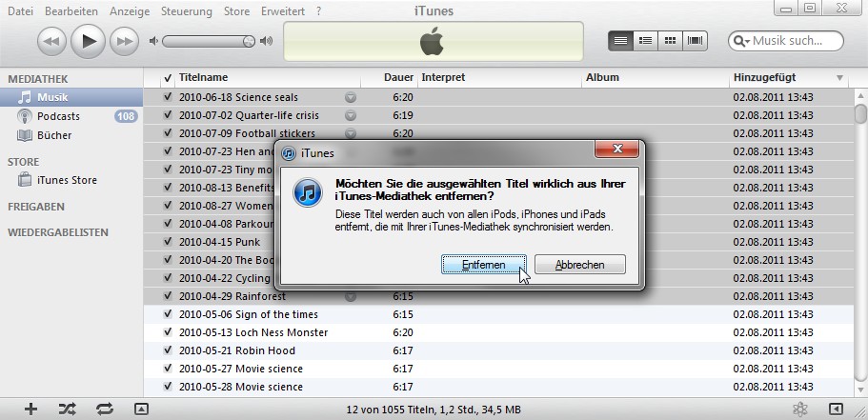Screen dimensions: 868x420
Task: Uncheck the Football stickers track
Action: tap(168, 133)
